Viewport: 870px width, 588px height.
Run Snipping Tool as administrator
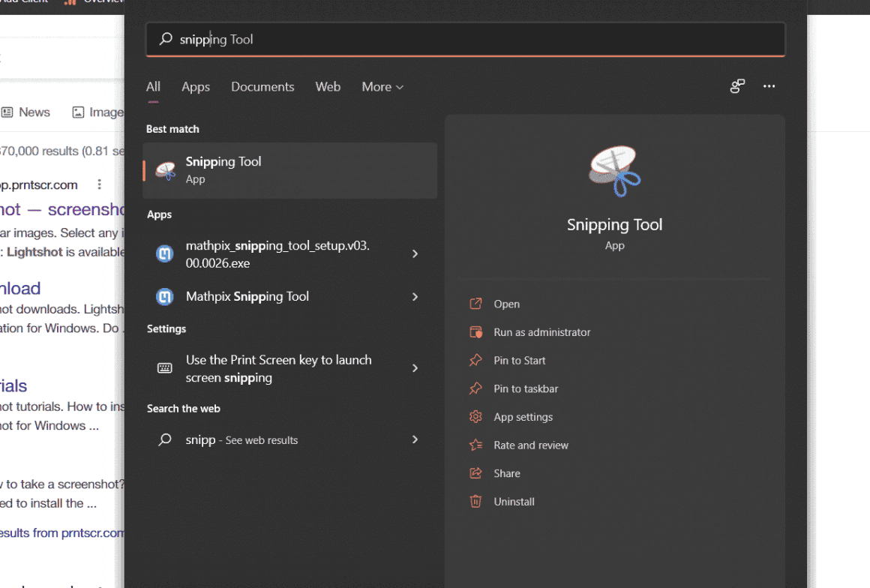[x=541, y=332]
